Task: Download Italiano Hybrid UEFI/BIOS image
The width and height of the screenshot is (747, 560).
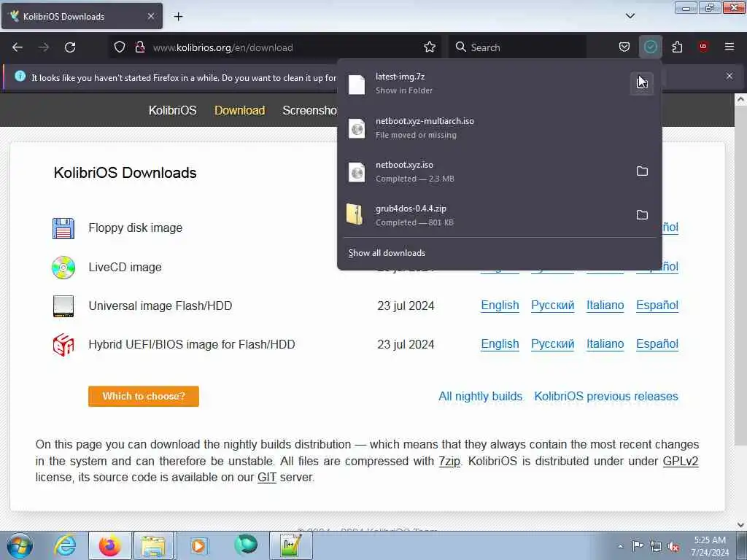Action: [x=605, y=344]
